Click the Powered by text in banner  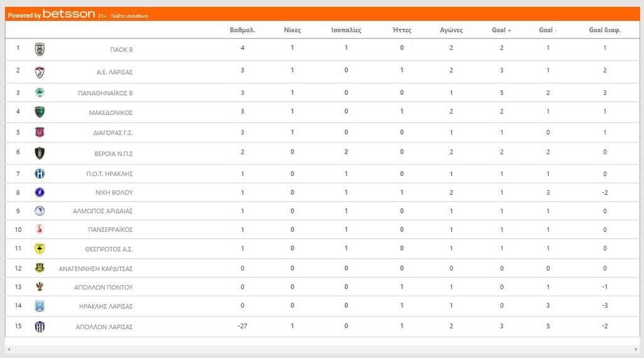click(25, 16)
